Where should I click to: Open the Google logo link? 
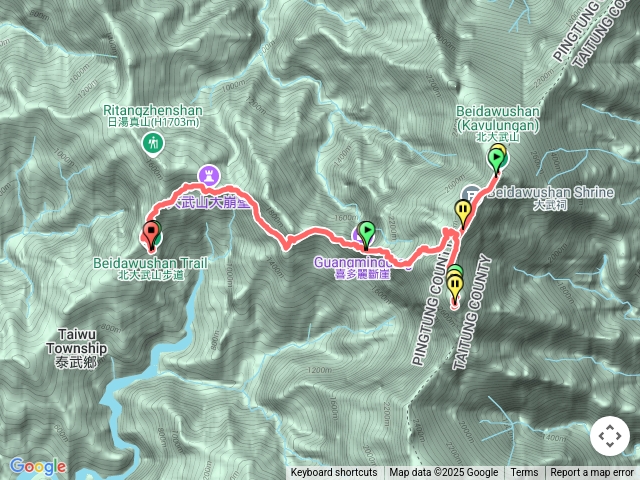pyautogui.click(x=38, y=466)
